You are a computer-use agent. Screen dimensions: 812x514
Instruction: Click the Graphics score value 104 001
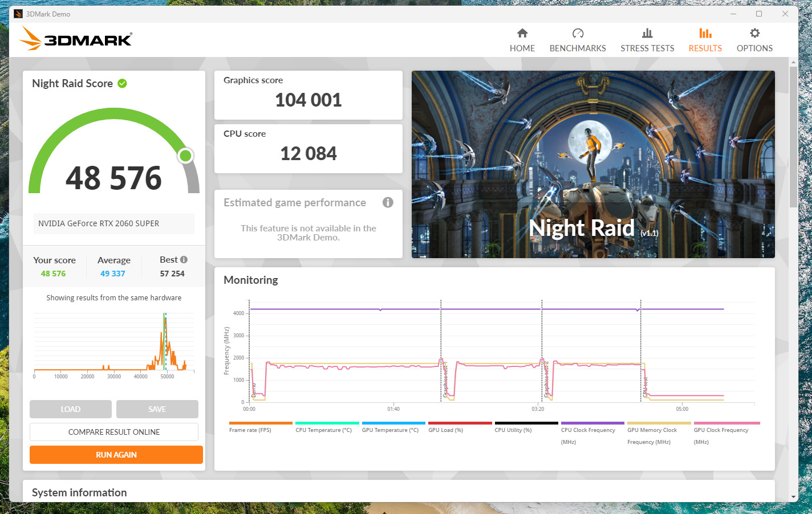308,100
